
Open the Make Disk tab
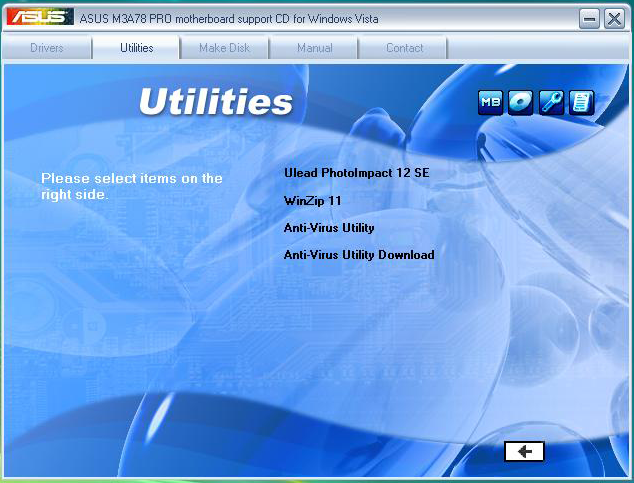[224, 48]
